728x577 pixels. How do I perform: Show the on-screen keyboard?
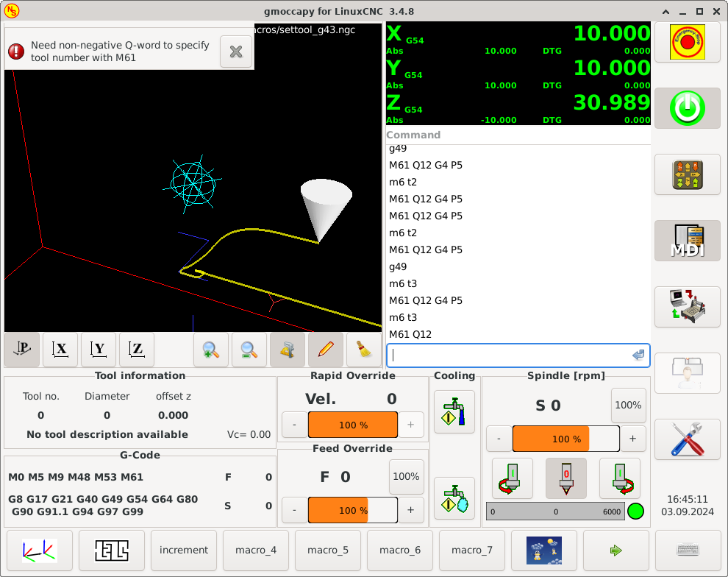[x=688, y=551]
